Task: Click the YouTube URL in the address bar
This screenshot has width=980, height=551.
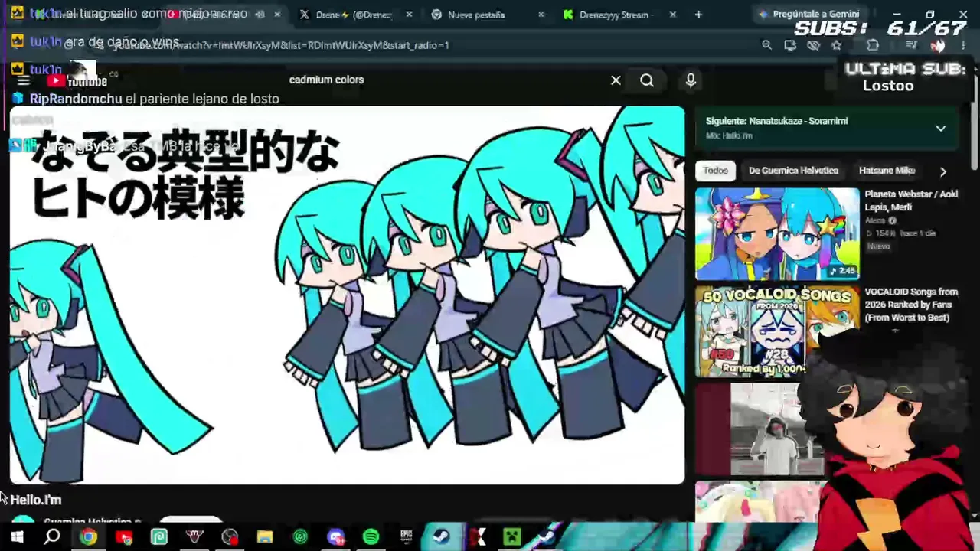Action: click(x=281, y=45)
